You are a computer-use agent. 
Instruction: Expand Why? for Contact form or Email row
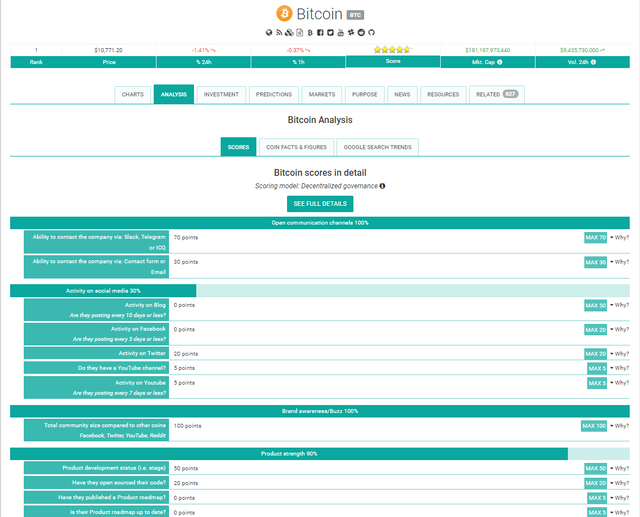pos(620,262)
